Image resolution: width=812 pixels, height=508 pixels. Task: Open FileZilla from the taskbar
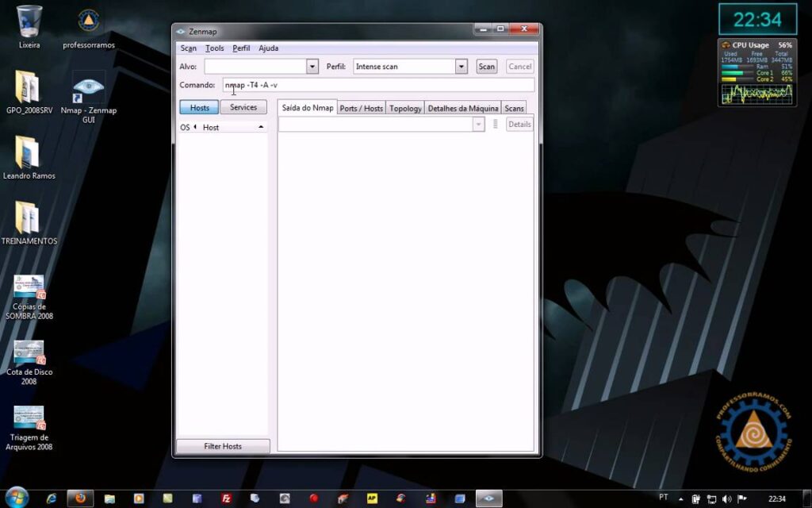[x=226, y=498]
